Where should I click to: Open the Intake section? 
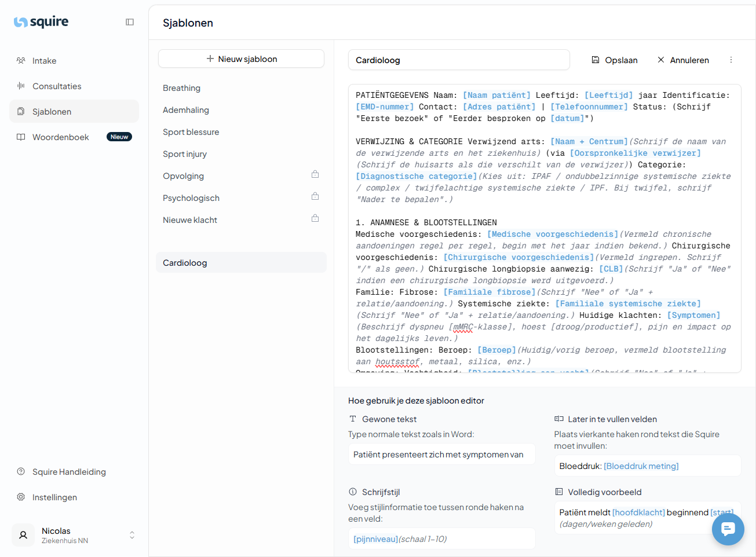[x=74, y=61]
